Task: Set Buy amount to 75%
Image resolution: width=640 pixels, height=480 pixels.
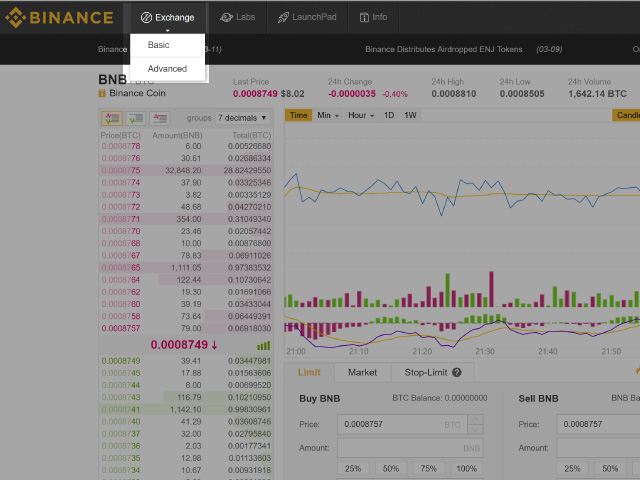Action: click(x=429, y=469)
